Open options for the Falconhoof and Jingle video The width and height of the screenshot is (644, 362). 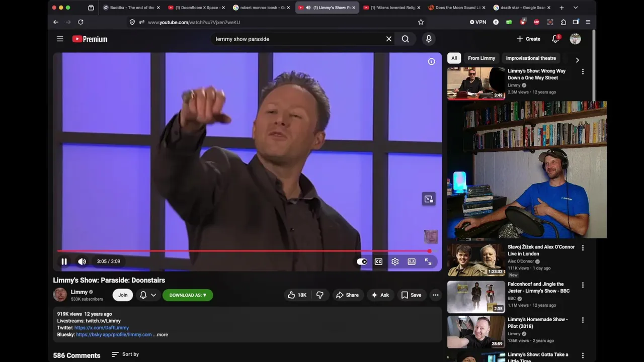[x=583, y=285]
